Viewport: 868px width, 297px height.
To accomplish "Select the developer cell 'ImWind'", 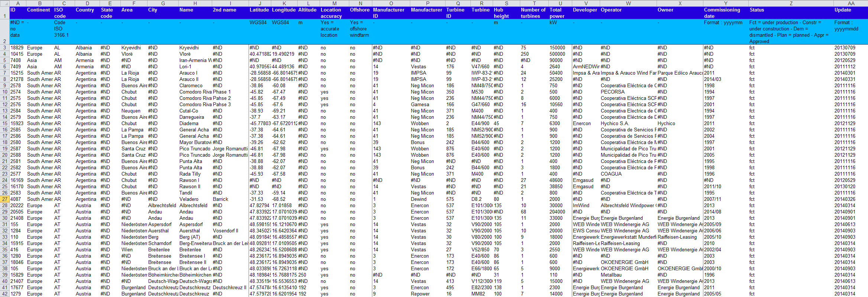I will [x=586, y=205].
